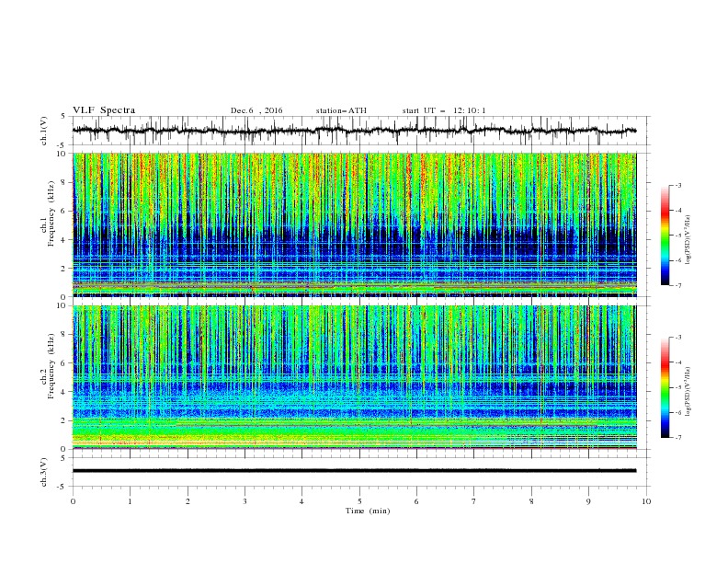The height and width of the screenshot is (563, 728).
Task: Click the date 'Dec.6 , 2016'
Action: (256, 110)
